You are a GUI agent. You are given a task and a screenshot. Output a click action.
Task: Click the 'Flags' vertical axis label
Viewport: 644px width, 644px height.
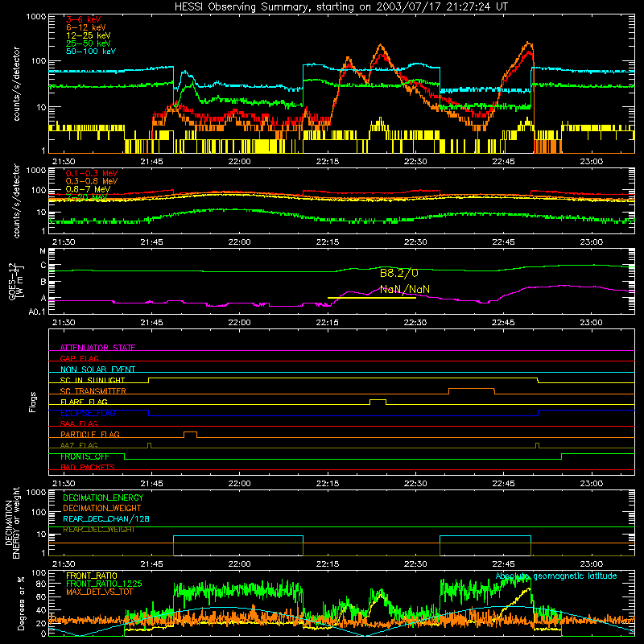coord(33,402)
